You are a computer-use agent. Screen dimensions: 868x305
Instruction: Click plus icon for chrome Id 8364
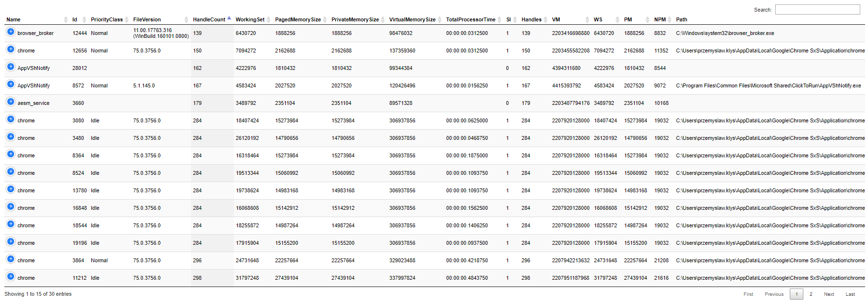pos(11,154)
